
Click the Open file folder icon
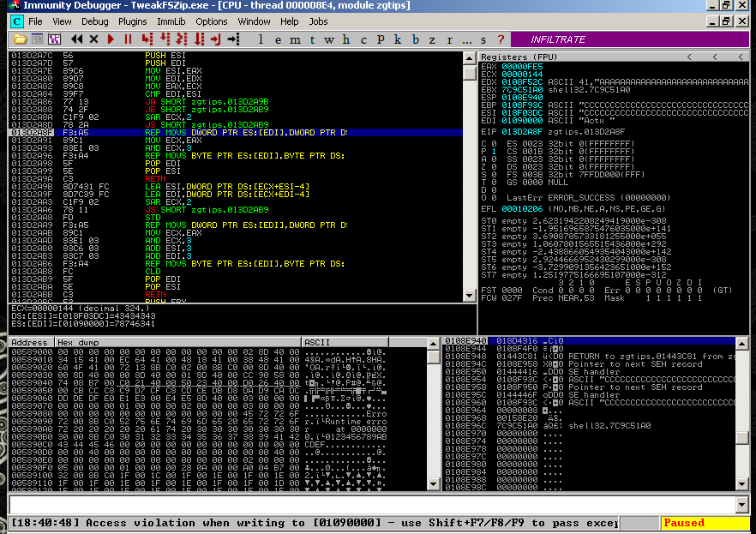[x=21, y=39]
